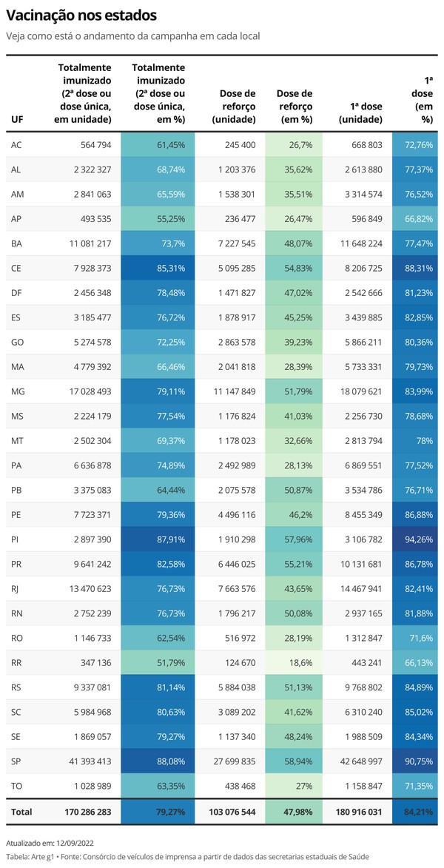The height and width of the screenshot is (868, 444).
Task: Click the 88,08% cell for SP
Action: [x=157, y=761]
